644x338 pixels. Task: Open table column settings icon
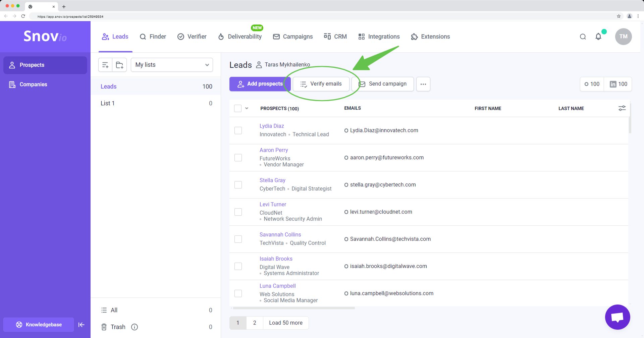tap(622, 108)
